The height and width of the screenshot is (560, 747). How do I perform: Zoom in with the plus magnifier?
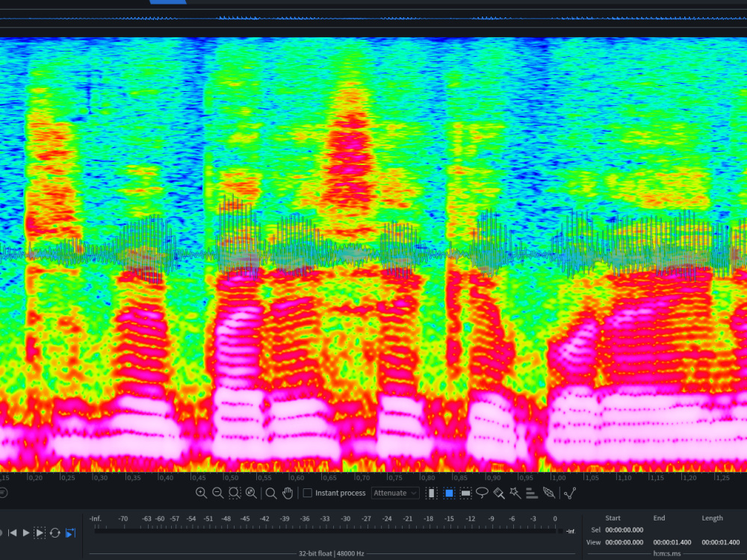201,494
